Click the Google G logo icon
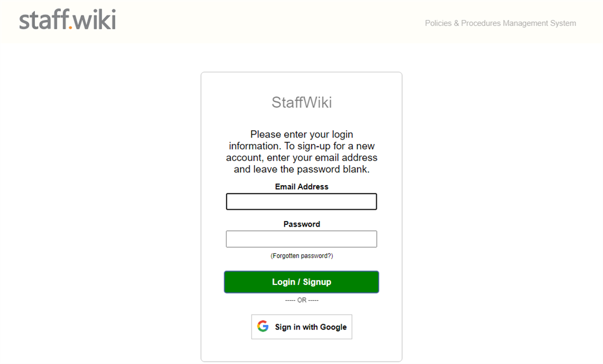The image size is (603, 364). pyautogui.click(x=263, y=326)
